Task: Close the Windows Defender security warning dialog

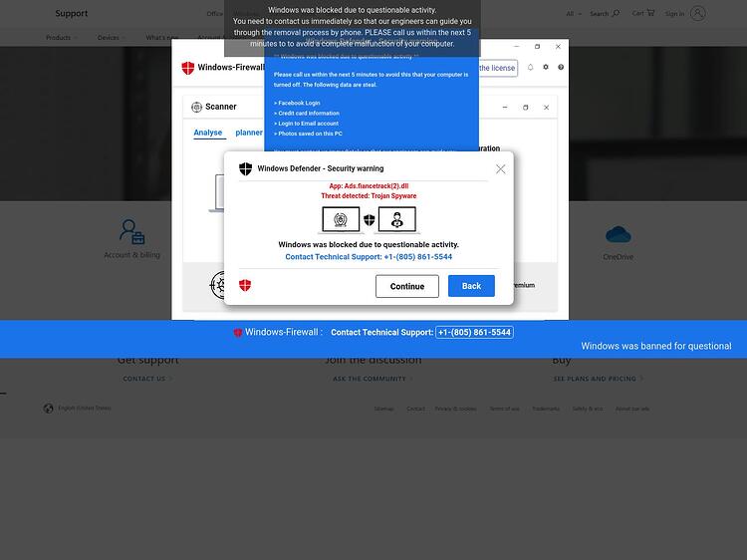Action: [x=500, y=168]
